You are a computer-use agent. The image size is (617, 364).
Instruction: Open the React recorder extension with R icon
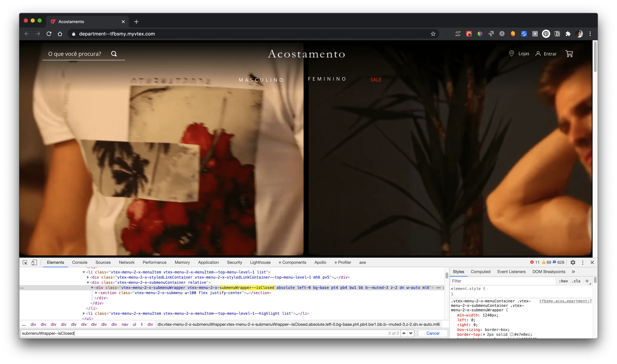point(458,34)
